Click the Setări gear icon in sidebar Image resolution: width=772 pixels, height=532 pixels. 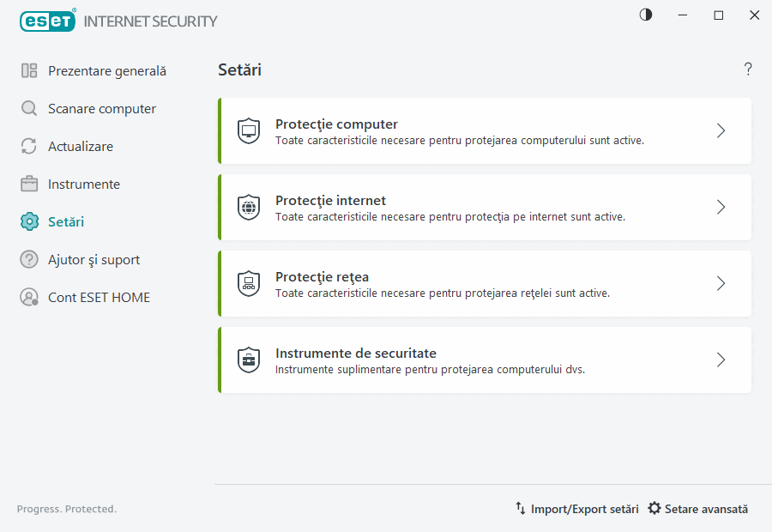(29, 221)
